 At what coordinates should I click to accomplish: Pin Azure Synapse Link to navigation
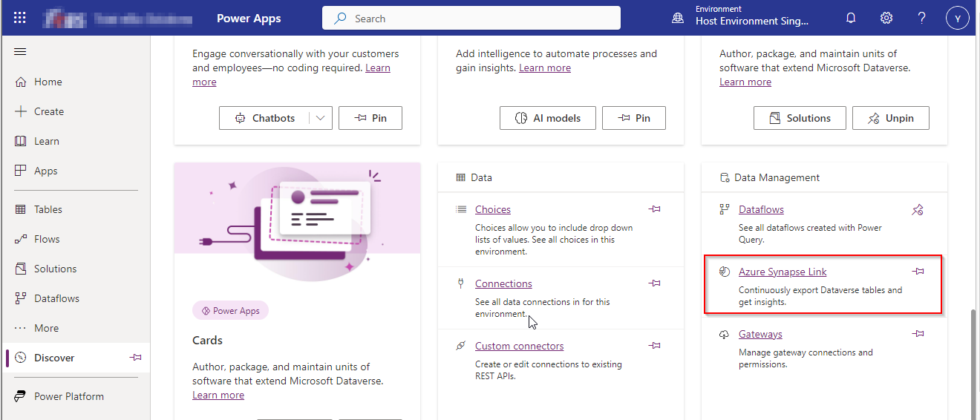tap(918, 272)
